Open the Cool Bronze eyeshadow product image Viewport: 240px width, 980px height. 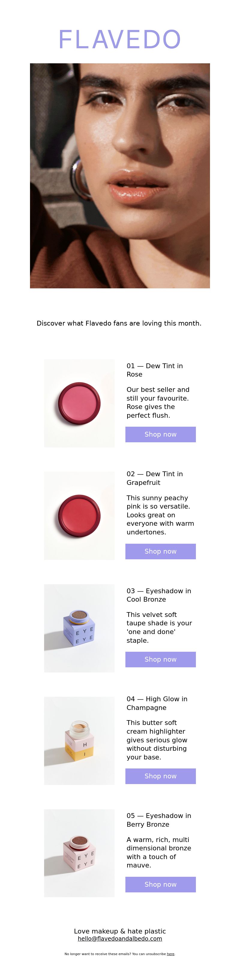pyautogui.click(x=79, y=628)
